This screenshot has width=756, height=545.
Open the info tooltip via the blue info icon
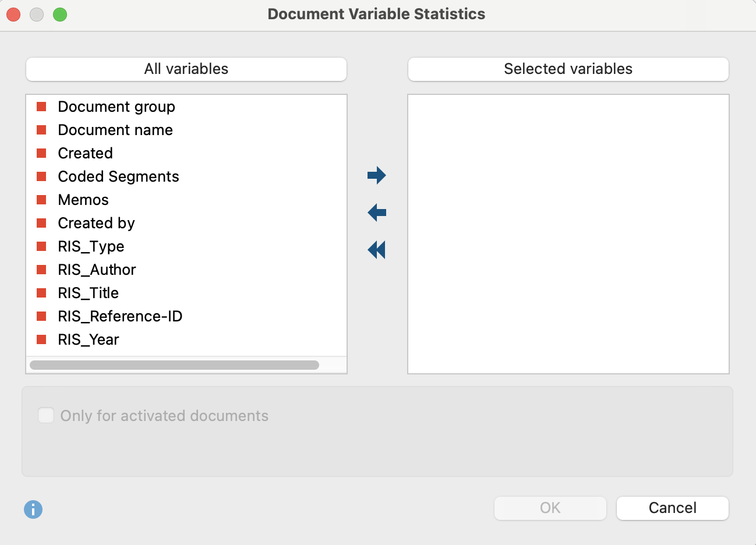tap(33, 509)
